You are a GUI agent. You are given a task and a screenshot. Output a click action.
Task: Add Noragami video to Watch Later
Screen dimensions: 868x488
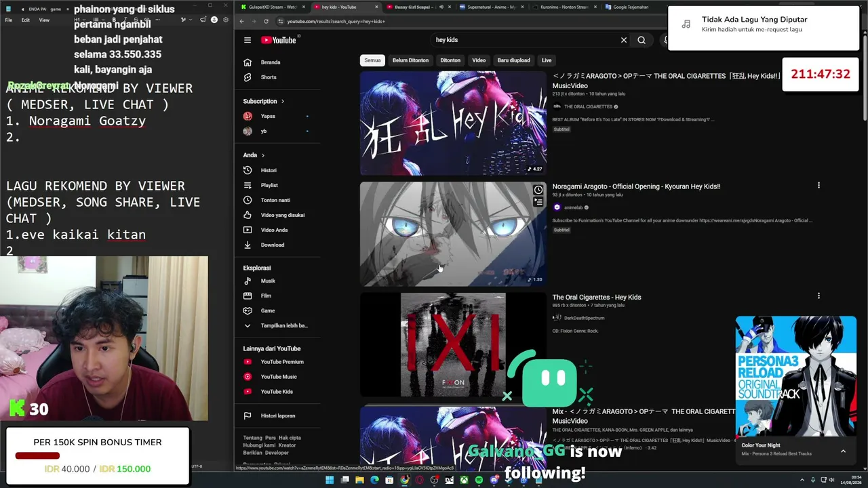coord(538,190)
